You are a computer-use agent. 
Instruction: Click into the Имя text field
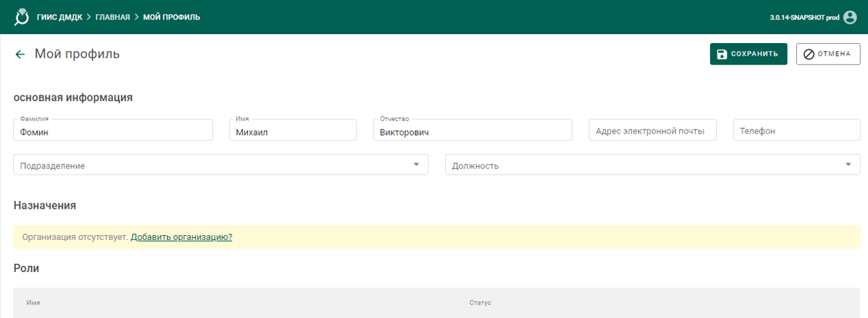tap(293, 131)
